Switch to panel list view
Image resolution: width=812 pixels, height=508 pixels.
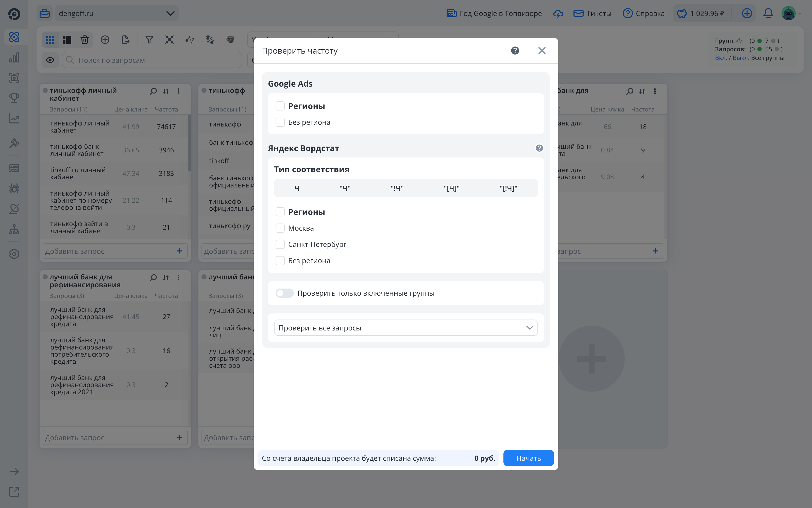pos(67,40)
